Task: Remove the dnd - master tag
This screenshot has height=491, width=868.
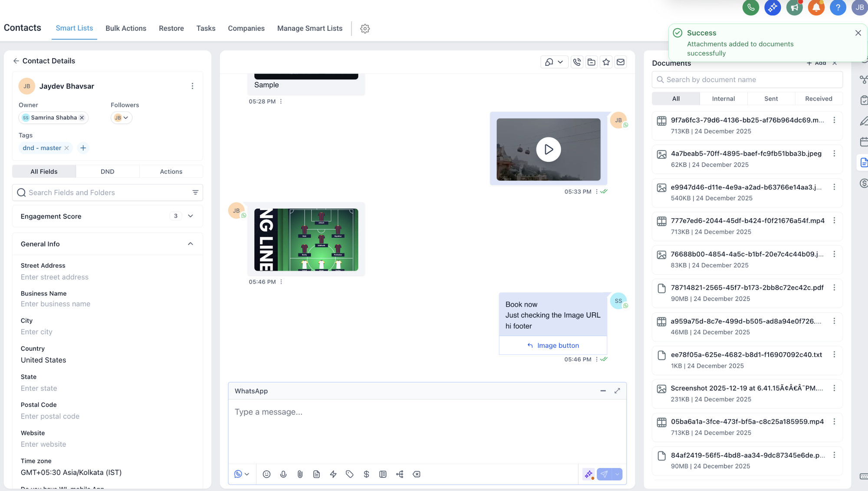Action: click(x=67, y=148)
